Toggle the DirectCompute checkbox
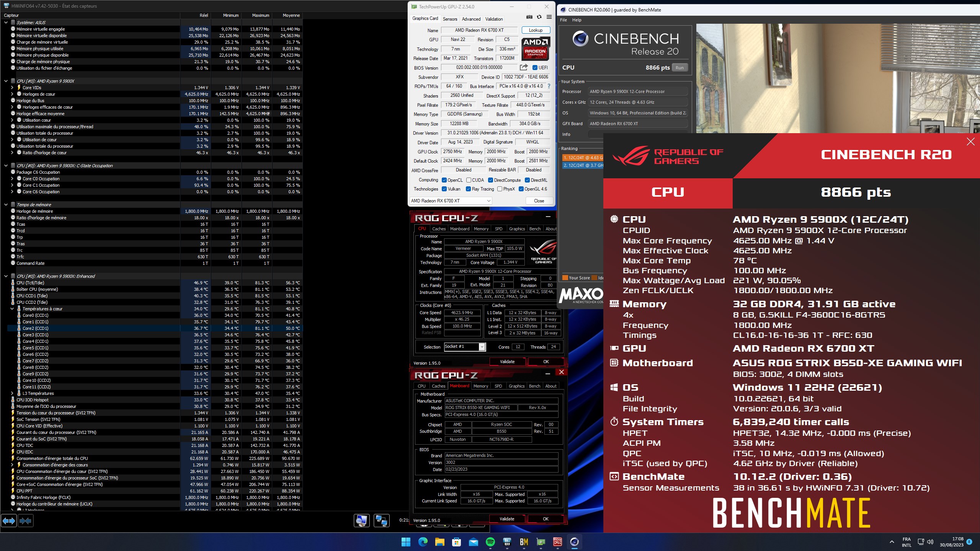This screenshot has height=551, width=980. point(490,180)
